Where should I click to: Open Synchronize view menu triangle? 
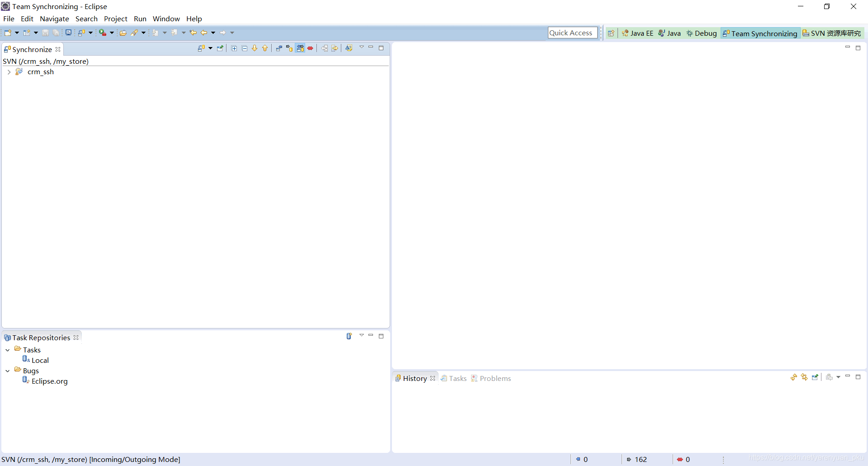pos(362,47)
